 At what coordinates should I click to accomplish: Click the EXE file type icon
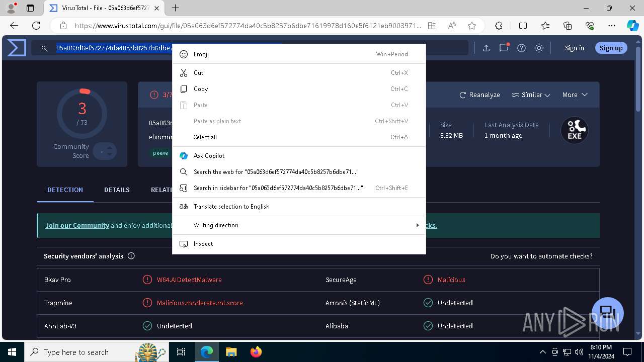[575, 130]
